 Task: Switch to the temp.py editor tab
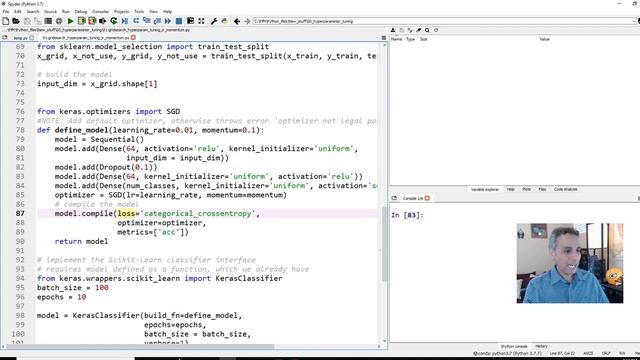20,38
